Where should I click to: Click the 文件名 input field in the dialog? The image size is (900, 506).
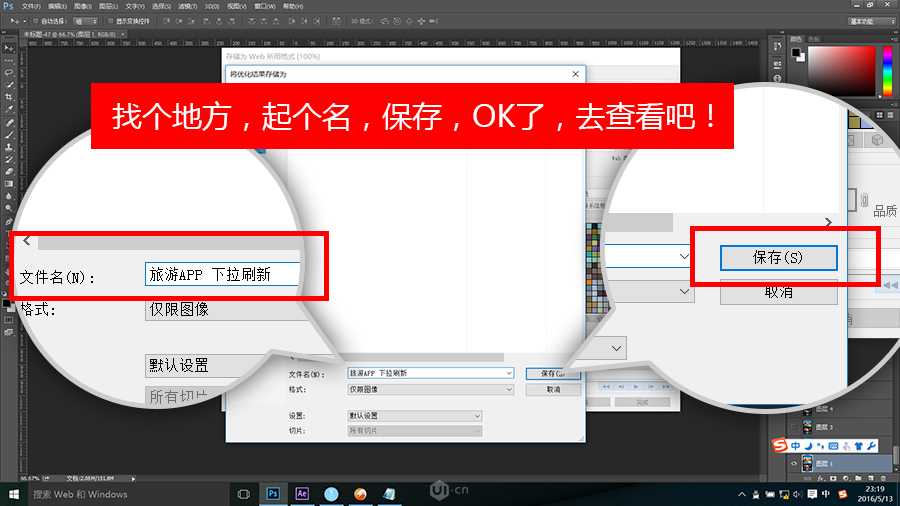[x=429, y=373]
